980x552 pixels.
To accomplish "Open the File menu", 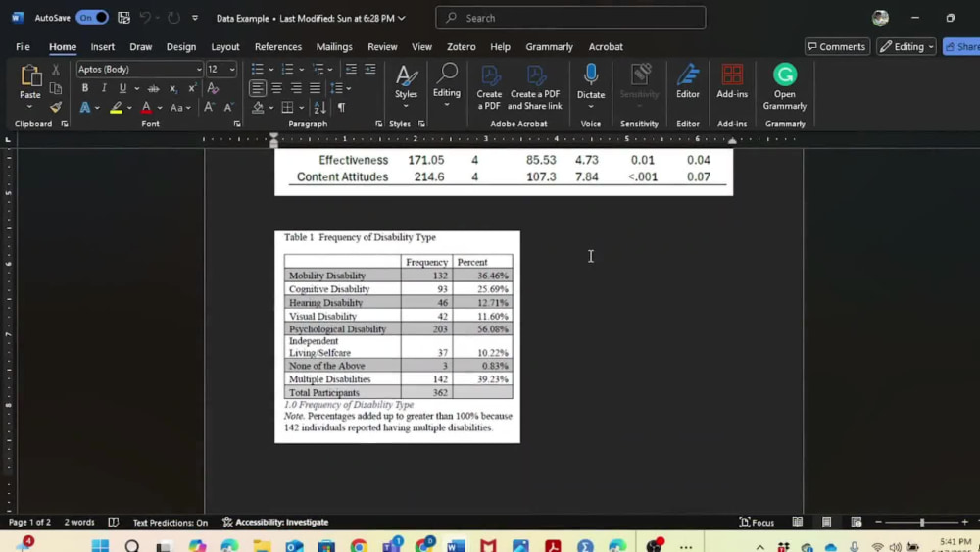I will coord(24,46).
